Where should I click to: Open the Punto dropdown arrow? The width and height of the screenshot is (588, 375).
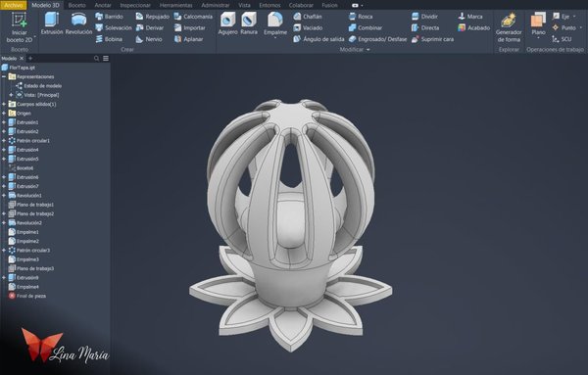coord(581,27)
